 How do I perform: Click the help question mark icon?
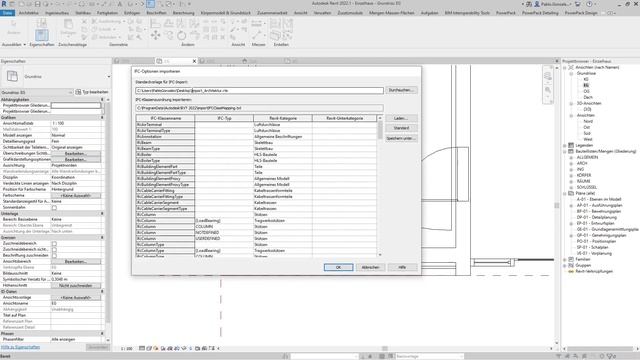pos(589,4)
